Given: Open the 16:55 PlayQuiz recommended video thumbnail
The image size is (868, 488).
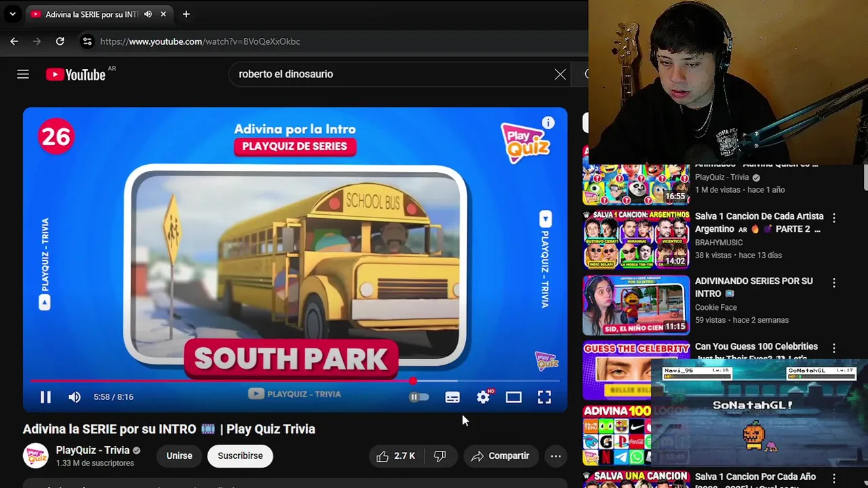Looking at the screenshot, I should tap(636, 184).
